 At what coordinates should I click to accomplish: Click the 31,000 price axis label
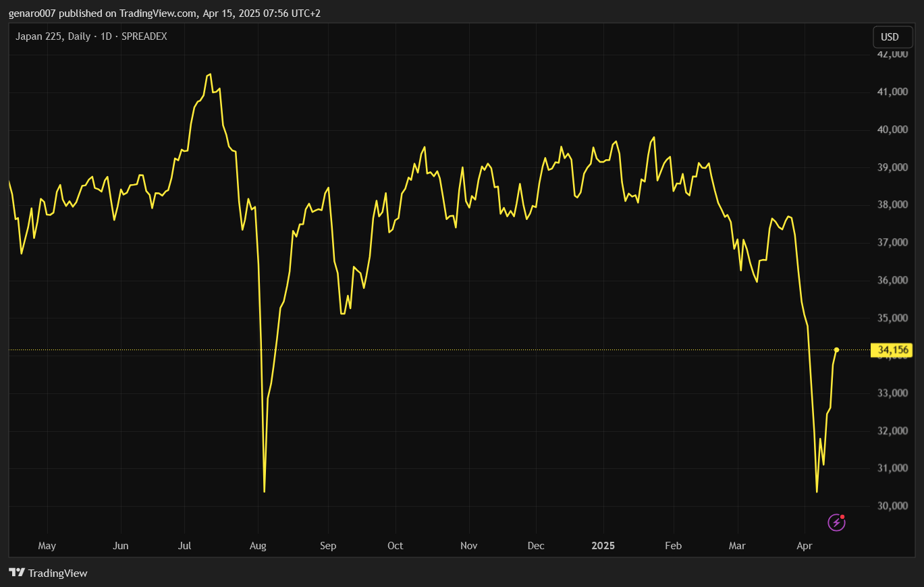click(892, 468)
